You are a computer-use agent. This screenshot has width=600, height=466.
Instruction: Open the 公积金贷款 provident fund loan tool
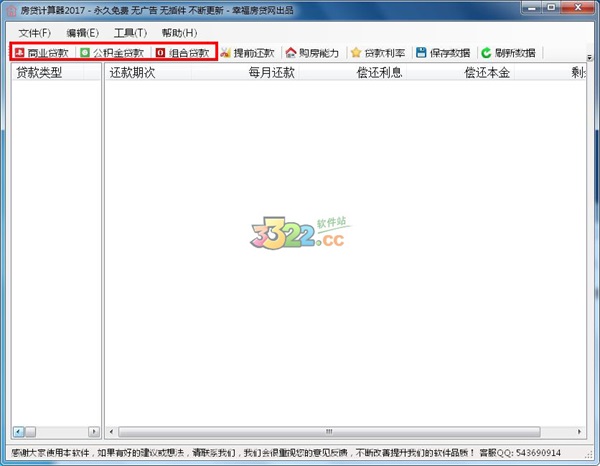pos(112,53)
